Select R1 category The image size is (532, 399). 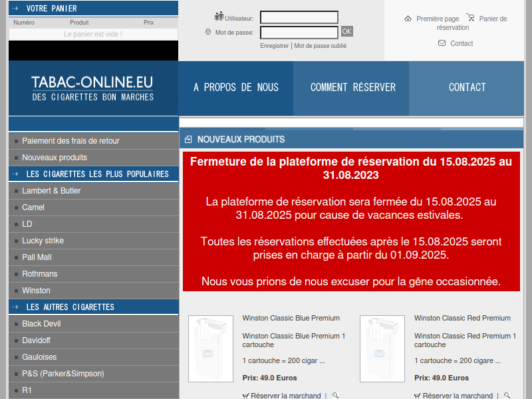pos(94,390)
